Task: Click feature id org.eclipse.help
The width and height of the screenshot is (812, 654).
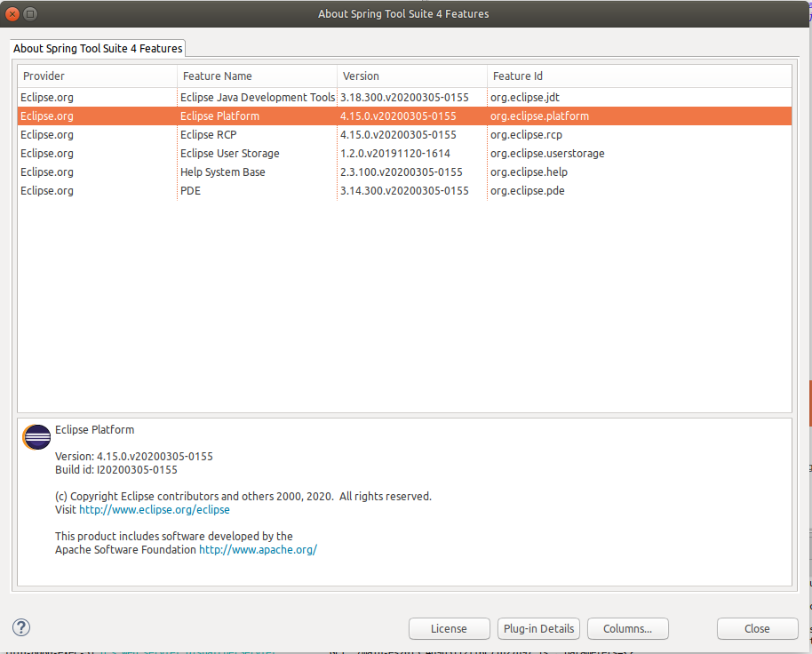Action: (x=529, y=171)
